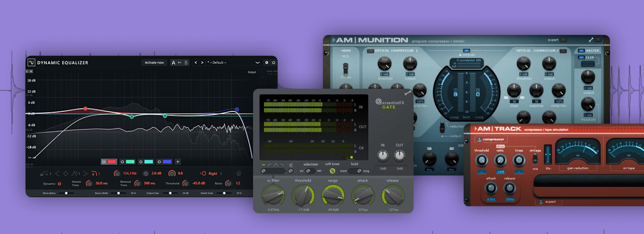Toggle Dynamic mode power switch
The height and width of the screenshot is (234, 644).
[60, 184]
